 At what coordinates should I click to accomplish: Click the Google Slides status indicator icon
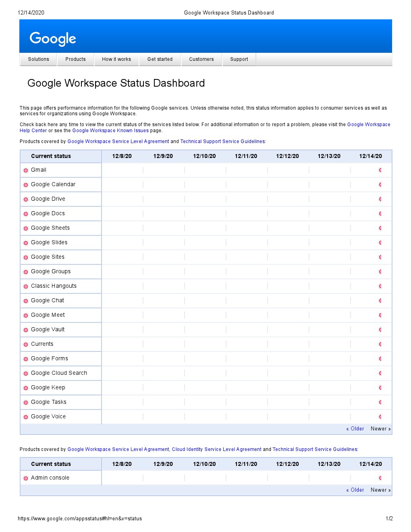[x=26, y=243]
